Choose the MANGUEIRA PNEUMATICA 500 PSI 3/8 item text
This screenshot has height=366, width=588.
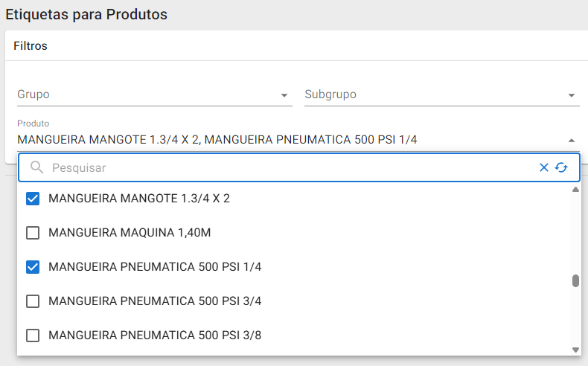tap(155, 335)
